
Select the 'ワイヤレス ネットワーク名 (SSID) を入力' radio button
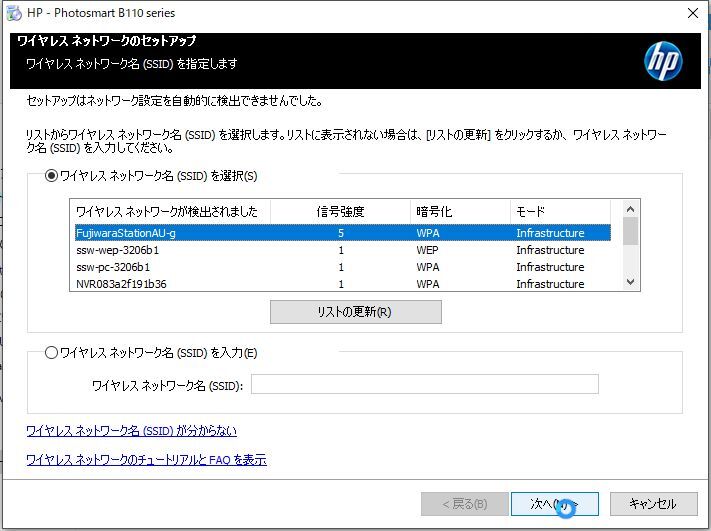click(x=51, y=352)
